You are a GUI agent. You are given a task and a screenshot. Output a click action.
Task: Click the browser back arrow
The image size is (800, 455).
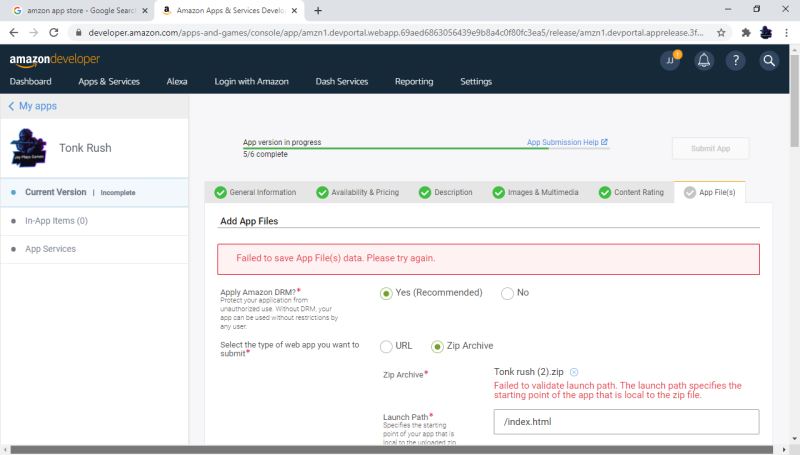click(14, 33)
